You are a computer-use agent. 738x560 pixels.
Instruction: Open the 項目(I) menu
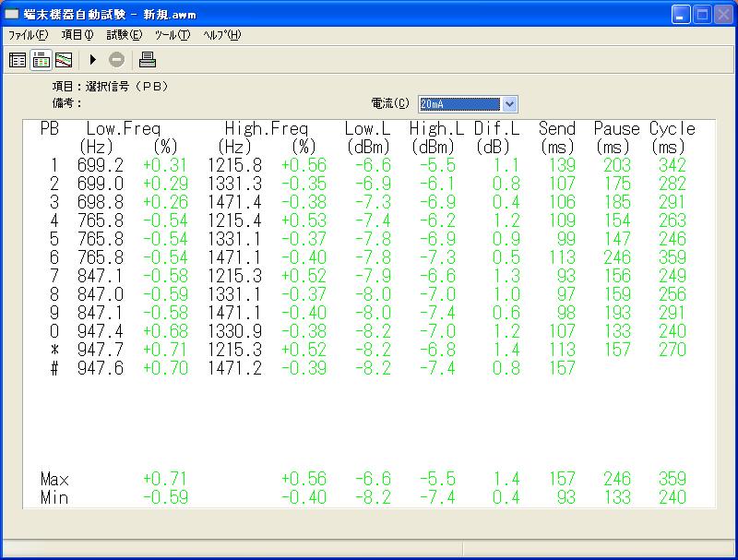(x=77, y=35)
